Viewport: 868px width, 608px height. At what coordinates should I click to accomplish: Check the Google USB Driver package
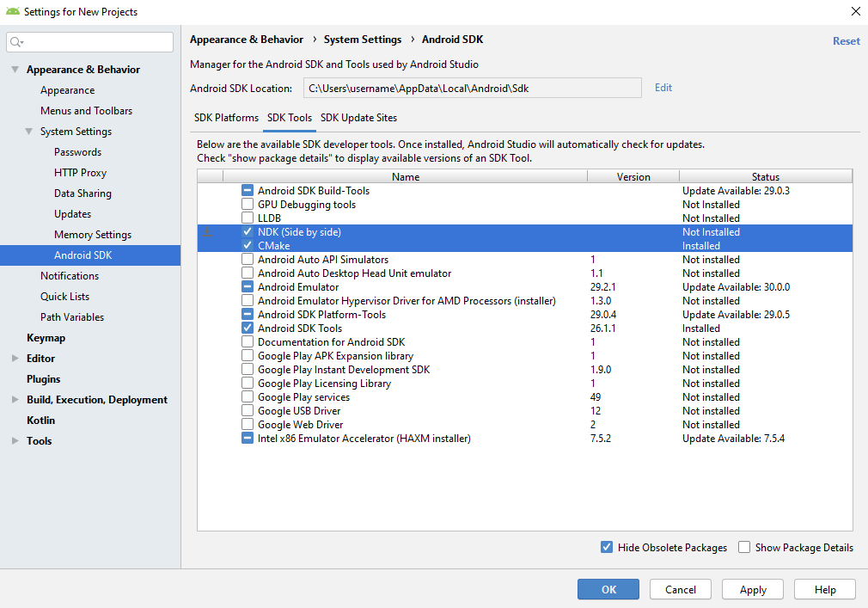click(x=248, y=410)
